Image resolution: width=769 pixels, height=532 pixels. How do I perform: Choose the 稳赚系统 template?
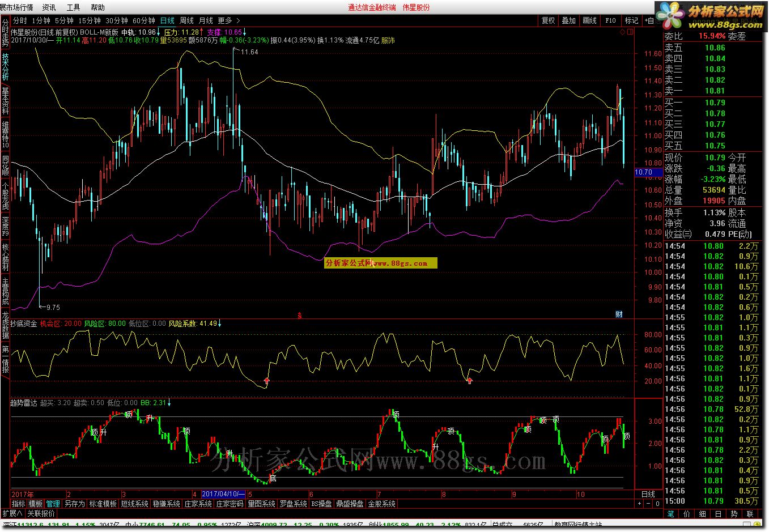tap(166, 504)
